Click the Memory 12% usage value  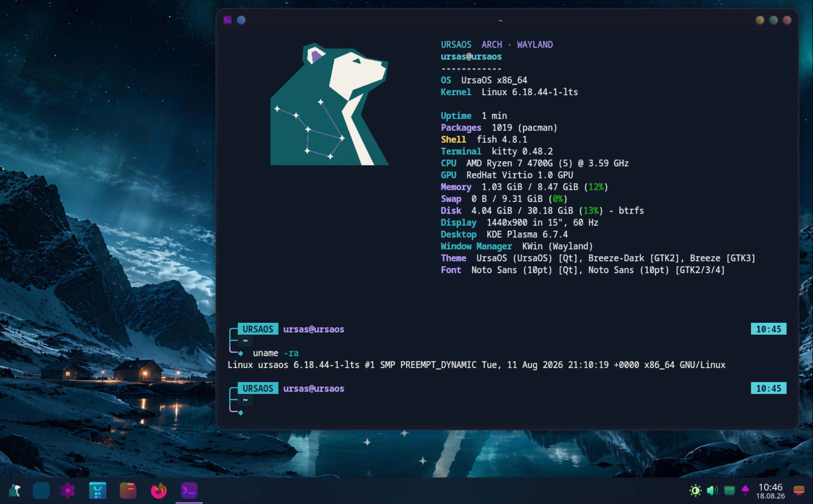[596, 187]
